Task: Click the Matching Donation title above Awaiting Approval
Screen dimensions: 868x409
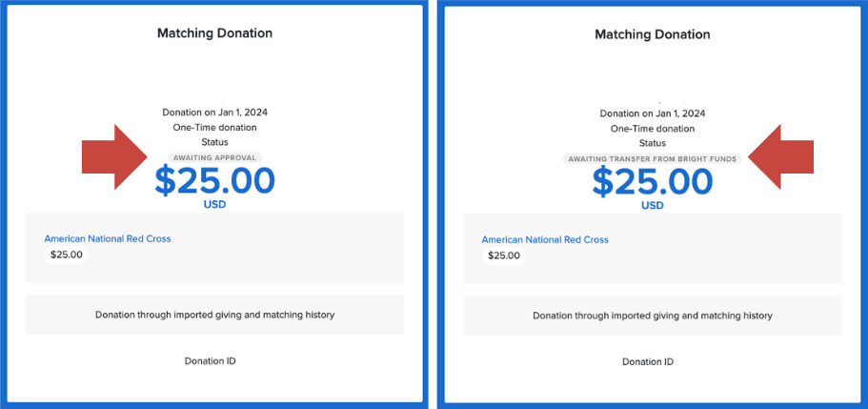Action: pos(214,33)
